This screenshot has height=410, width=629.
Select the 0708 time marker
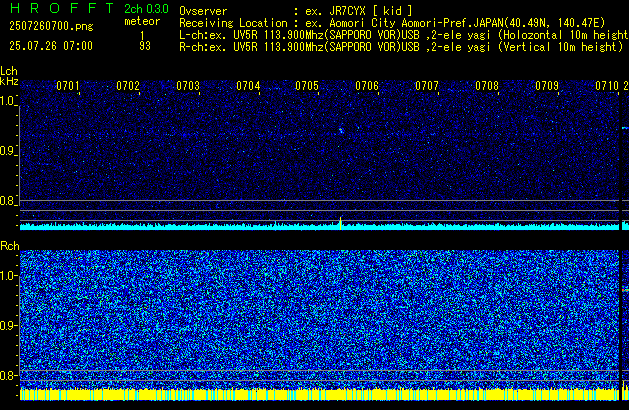point(487,86)
